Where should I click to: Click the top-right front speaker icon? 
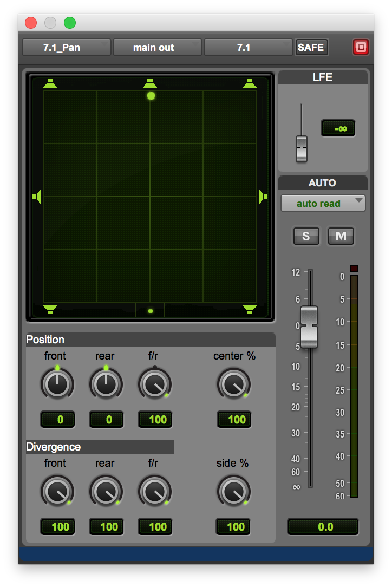coord(249,83)
